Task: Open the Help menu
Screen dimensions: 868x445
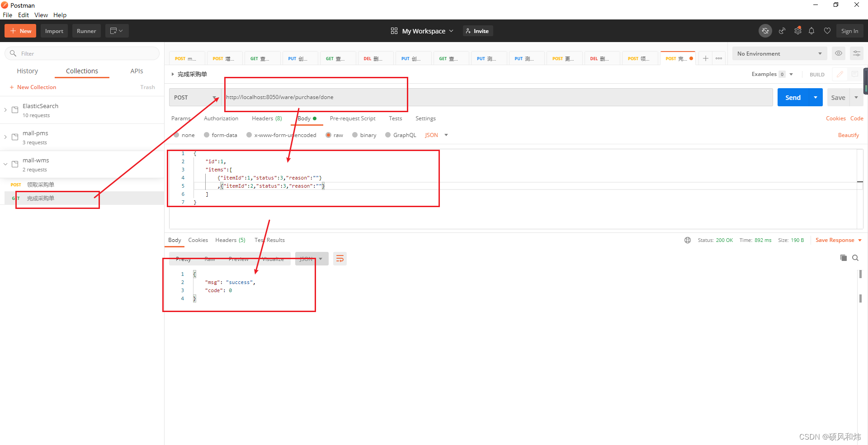Action: 60,15
